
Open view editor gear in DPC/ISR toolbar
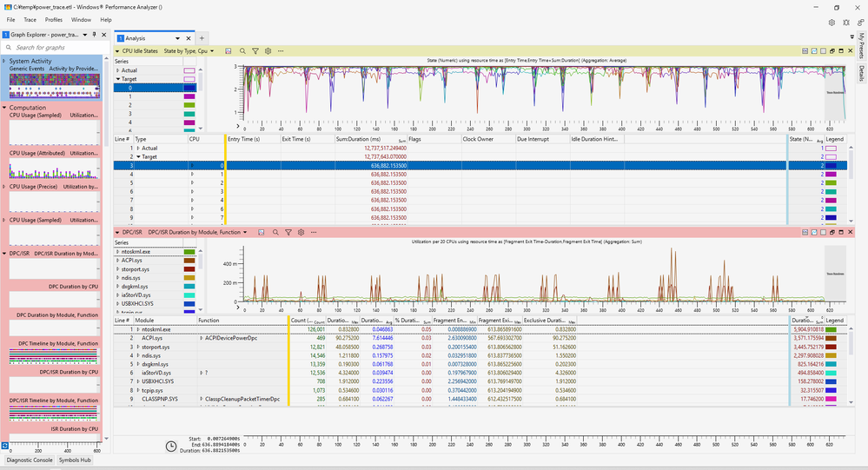point(301,233)
